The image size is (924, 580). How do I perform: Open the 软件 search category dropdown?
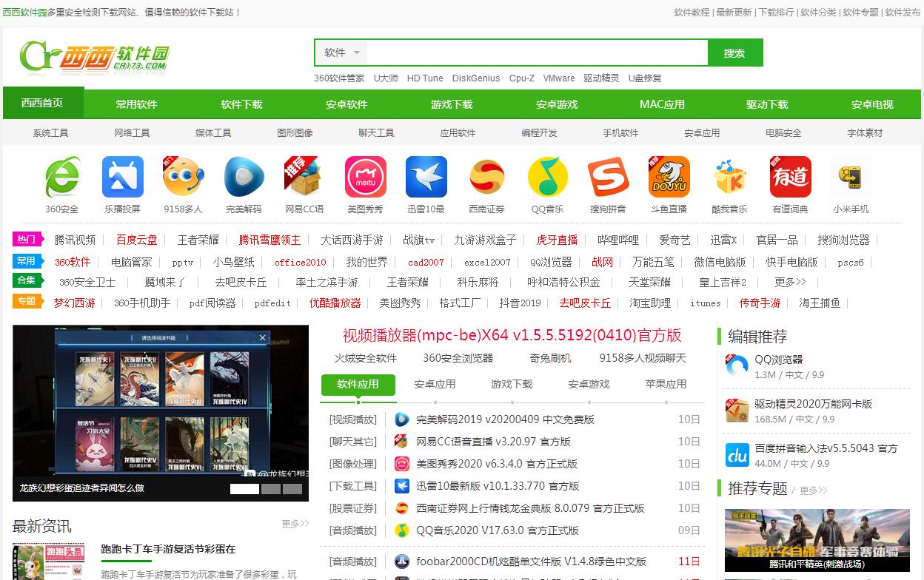click(341, 53)
